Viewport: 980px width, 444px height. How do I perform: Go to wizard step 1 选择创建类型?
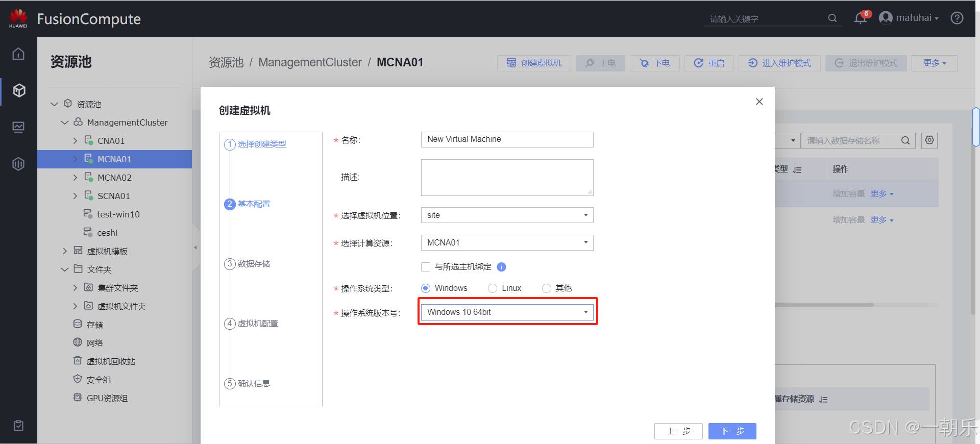point(255,144)
